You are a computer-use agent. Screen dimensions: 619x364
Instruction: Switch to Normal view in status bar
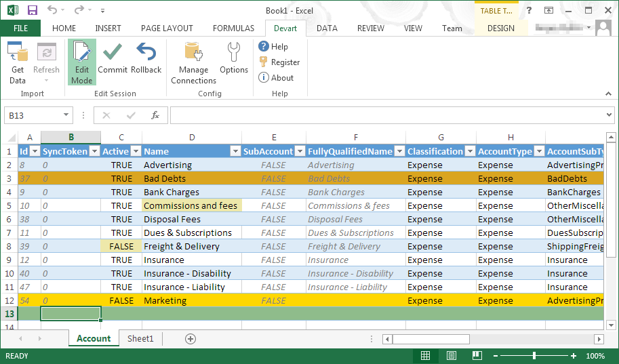click(x=425, y=356)
